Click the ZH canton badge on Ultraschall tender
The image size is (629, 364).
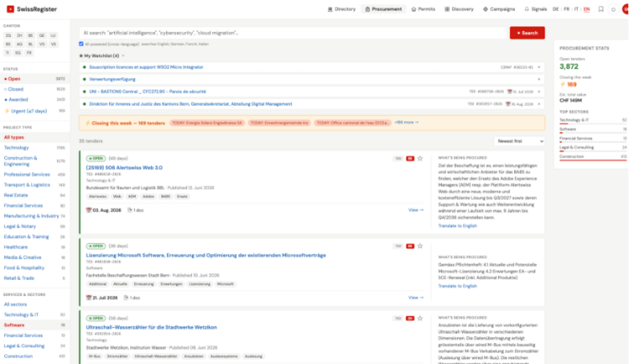point(409,318)
